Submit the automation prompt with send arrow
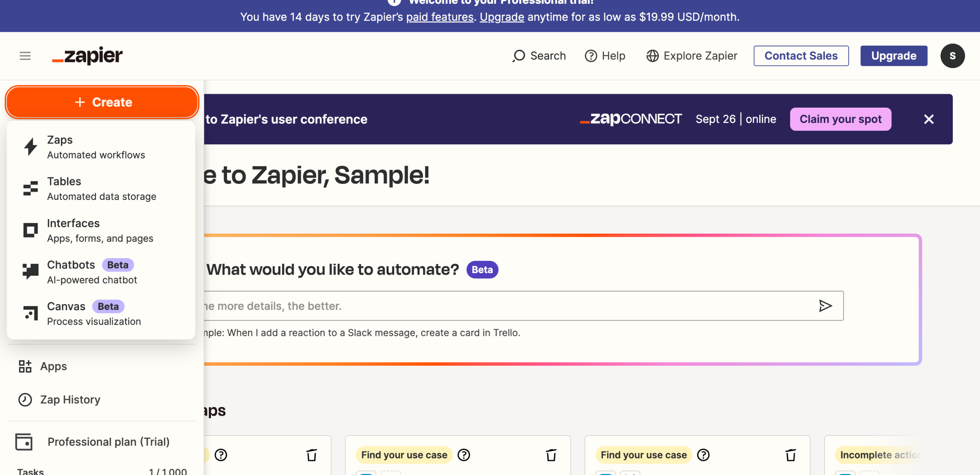 [x=825, y=306]
